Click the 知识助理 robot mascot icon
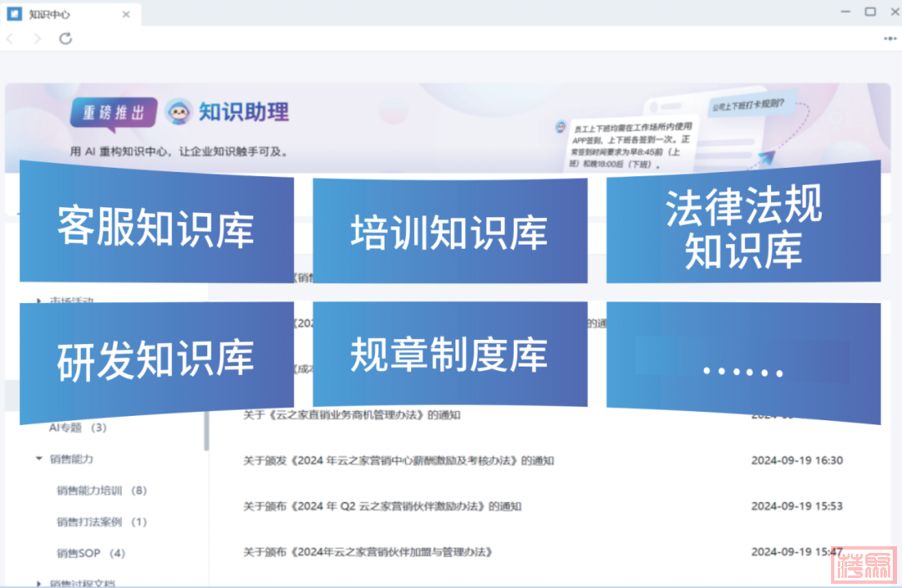Screen dimensions: 902x588 click(x=178, y=111)
